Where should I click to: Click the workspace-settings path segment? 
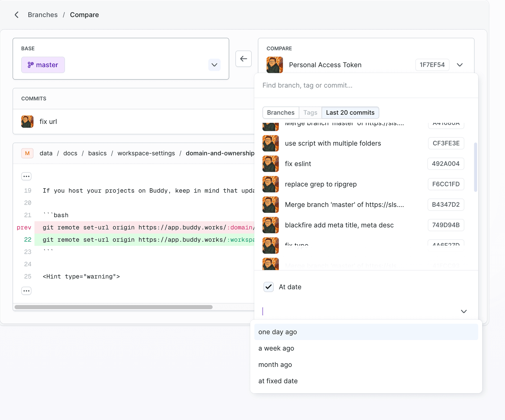[x=146, y=153]
